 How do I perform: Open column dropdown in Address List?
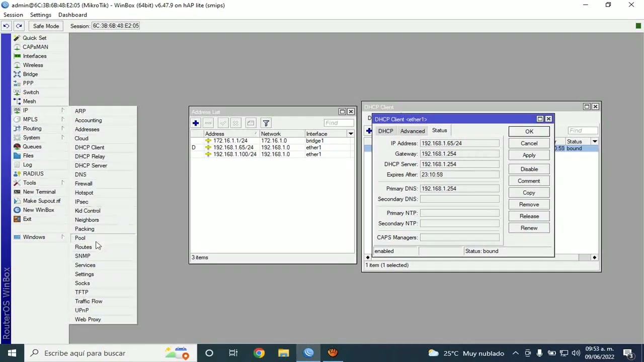pos(351,134)
